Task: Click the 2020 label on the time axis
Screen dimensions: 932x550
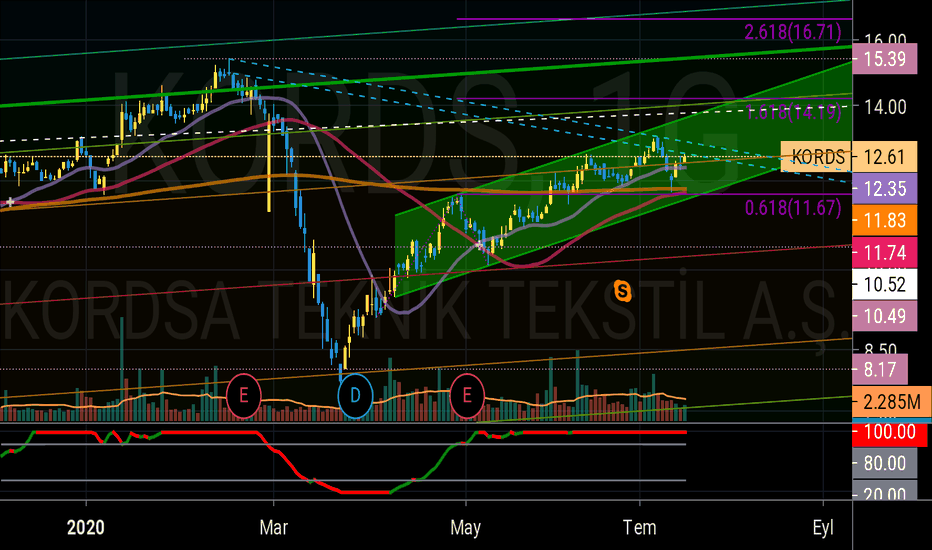Action: (x=86, y=527)
